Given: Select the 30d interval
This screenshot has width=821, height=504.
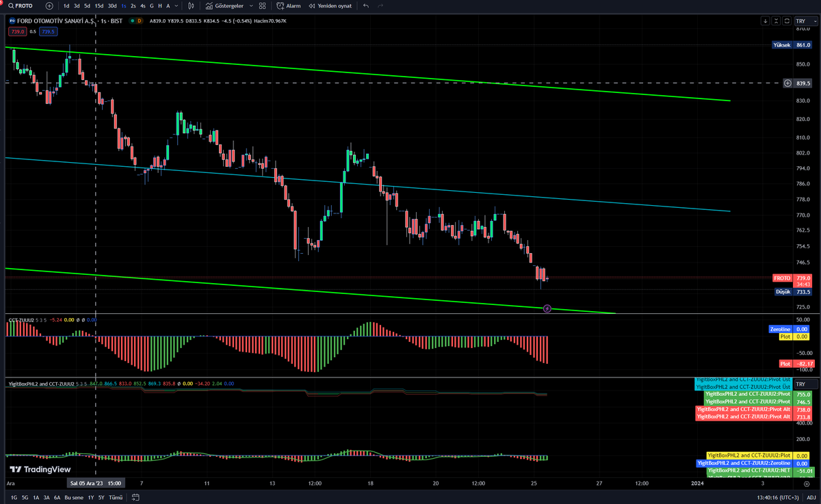Looking at the screenshot, I should coord(112,5).
